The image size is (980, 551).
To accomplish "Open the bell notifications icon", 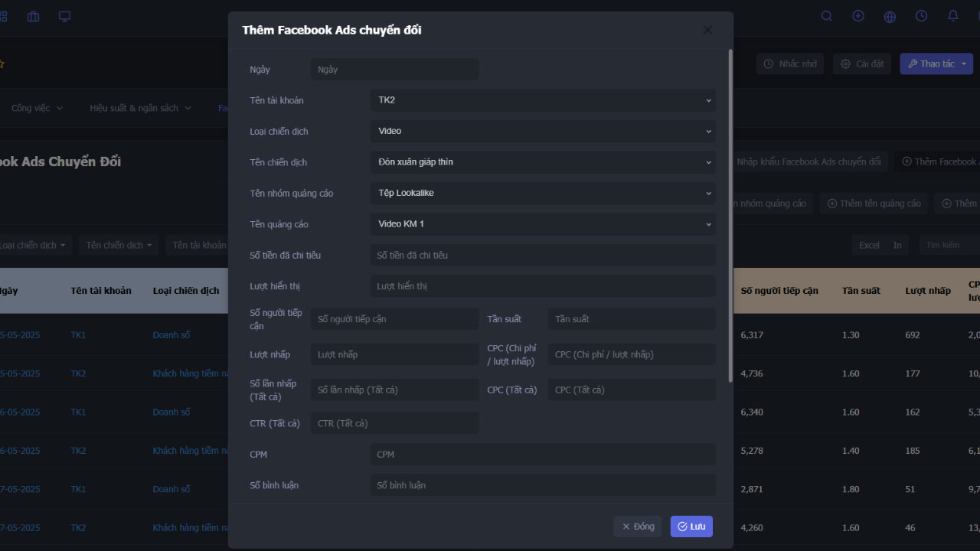I will coord(953,16).
